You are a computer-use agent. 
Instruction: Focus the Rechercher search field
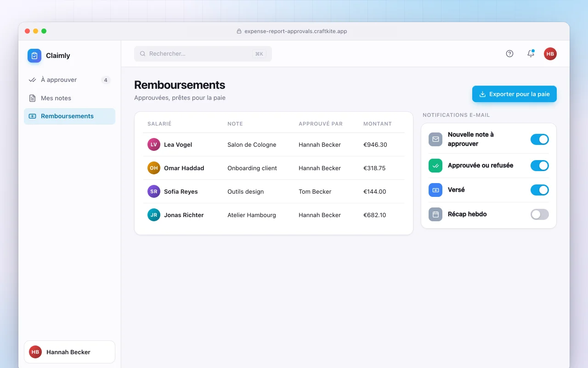pyautogui.click(x=203, y=54)
